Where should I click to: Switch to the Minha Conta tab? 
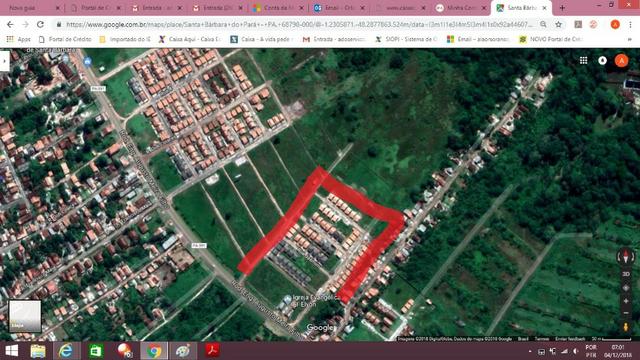coord(460,8)
